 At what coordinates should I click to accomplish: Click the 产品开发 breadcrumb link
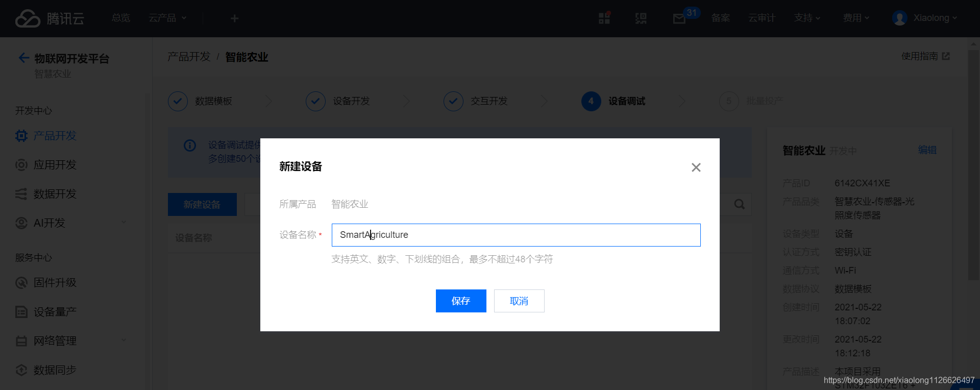tap(189, 57)
